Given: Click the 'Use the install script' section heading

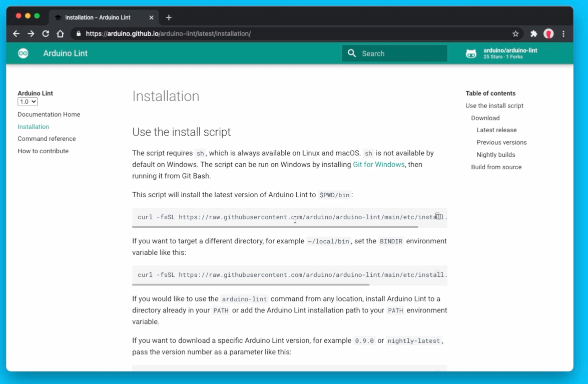Looking at the screenshot, I should click(x=182, y=132).
